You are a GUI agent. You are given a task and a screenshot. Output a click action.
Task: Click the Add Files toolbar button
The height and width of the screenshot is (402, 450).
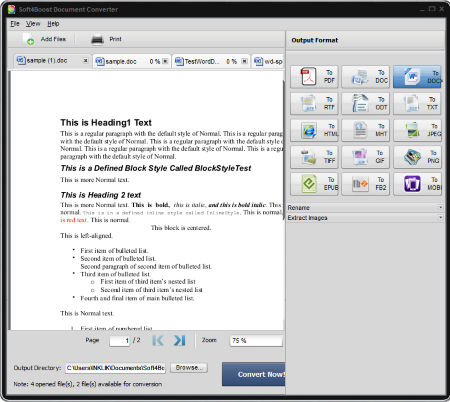click(x=45, y=40)
